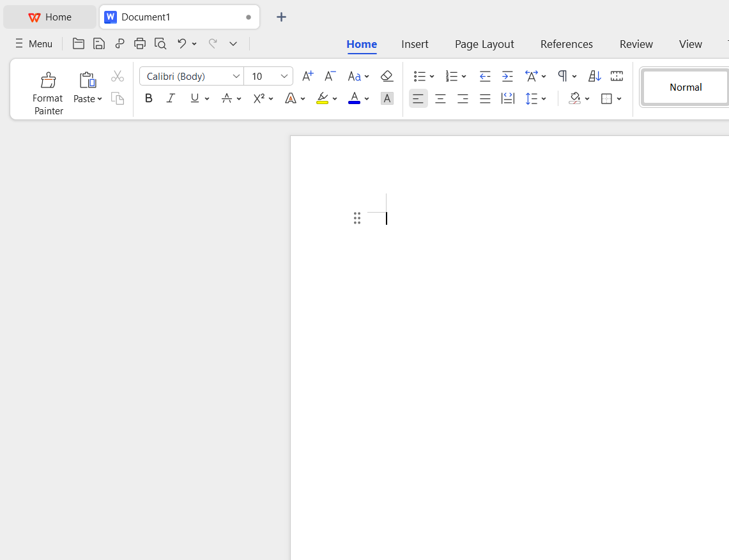
Task: Open the Page Layout tab
Action: coord(484,44)
